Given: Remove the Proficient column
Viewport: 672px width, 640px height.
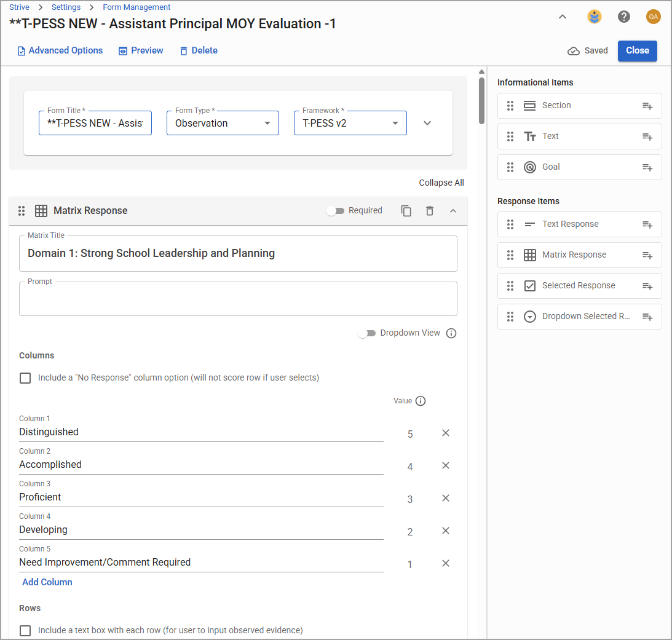Looking at the screenshot, I should [x=446, y=498].
